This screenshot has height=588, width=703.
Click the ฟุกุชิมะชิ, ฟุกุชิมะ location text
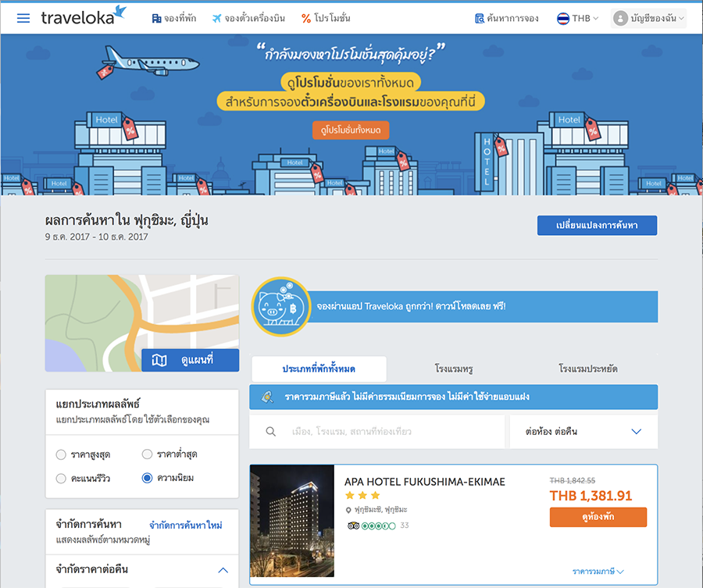coord(381,510)
